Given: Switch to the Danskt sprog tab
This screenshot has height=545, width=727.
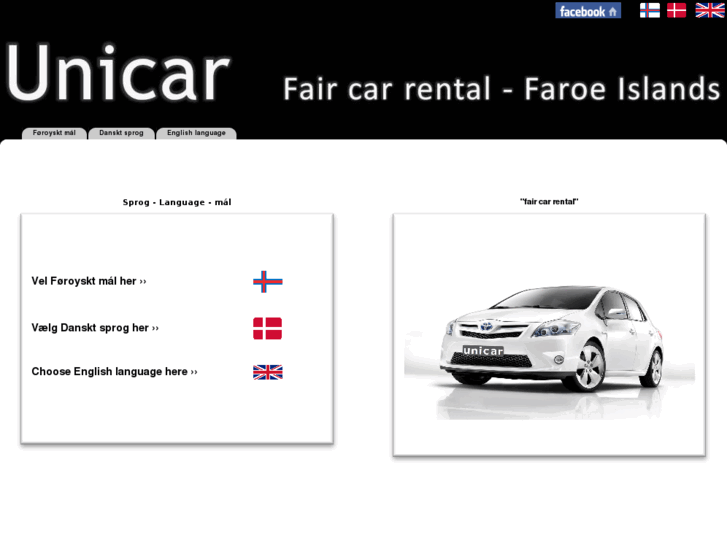Looking at the screenshot, I should pyautogui.click(x=121, y=133).
